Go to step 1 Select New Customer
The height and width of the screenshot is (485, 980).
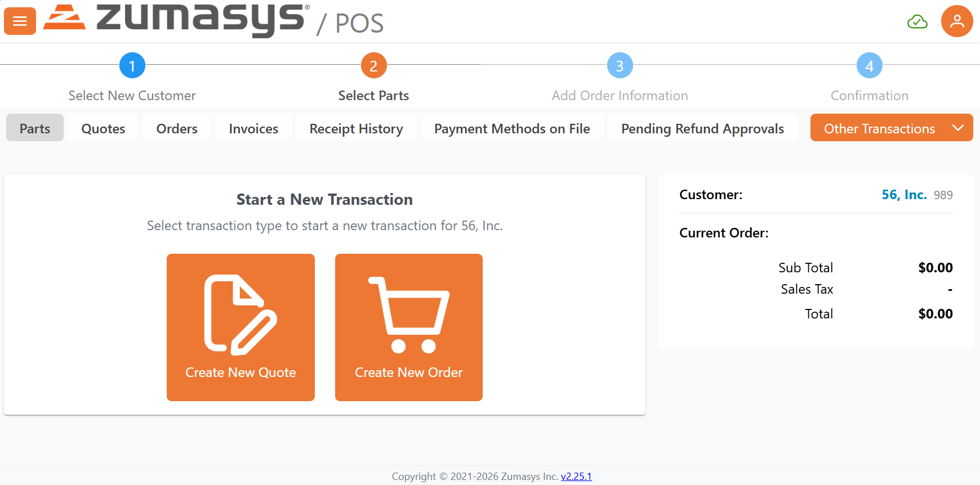(x=132, y=66)
